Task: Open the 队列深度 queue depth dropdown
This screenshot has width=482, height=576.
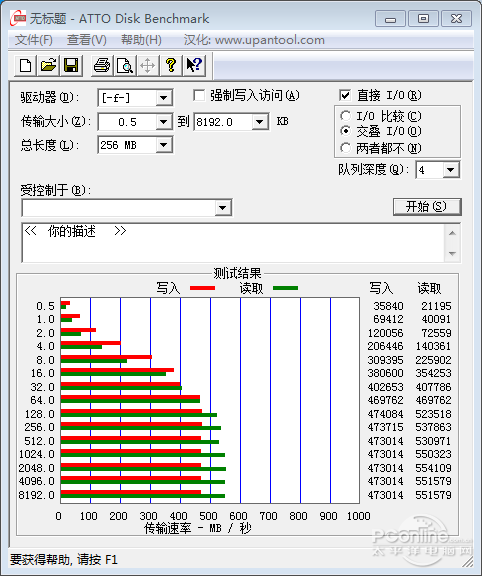Action: [x=451, y=170]
